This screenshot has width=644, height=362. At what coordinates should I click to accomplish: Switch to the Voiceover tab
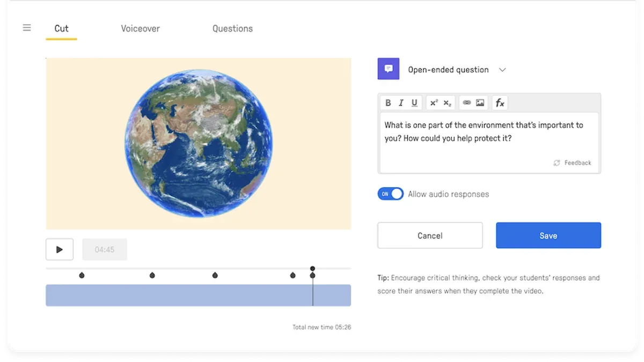pos(140,29)
